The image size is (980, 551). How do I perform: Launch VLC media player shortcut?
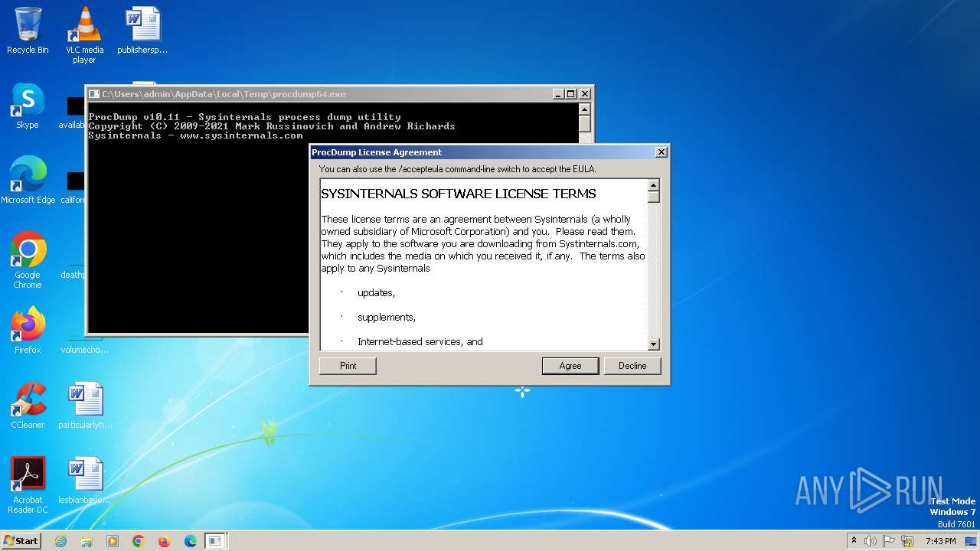click(x=84, y=34)
